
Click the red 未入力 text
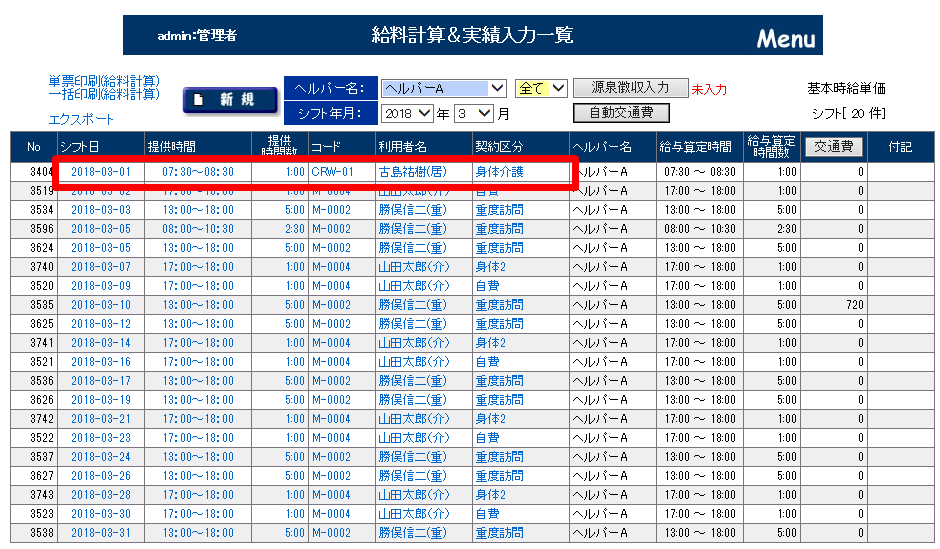(x=709, y=90)
